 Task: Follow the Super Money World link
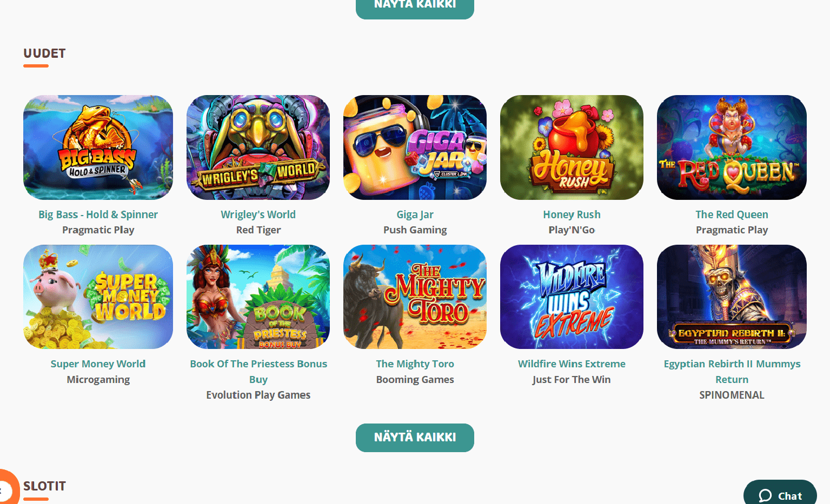pyautogui.click(x=98, y=364)
